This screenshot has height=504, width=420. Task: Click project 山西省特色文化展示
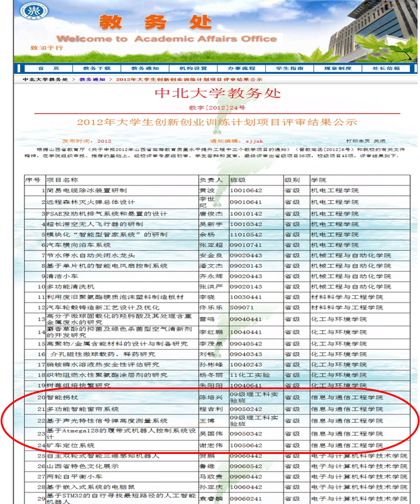point(82,466)
